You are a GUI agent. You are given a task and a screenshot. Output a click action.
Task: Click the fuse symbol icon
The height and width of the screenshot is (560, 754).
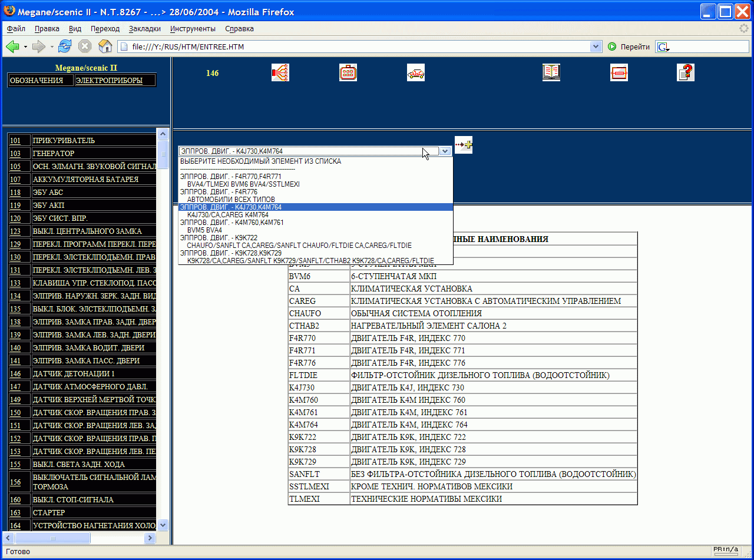(619, 72)
